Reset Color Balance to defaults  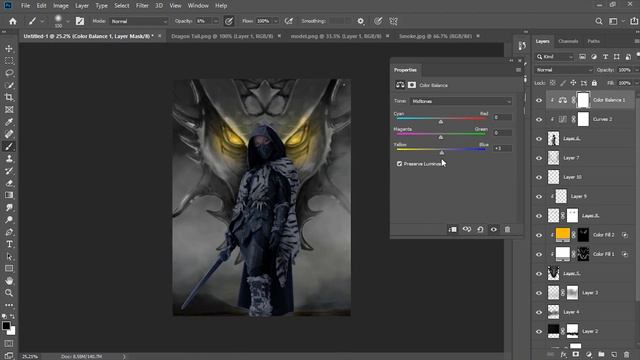click(x=480, y=229)
